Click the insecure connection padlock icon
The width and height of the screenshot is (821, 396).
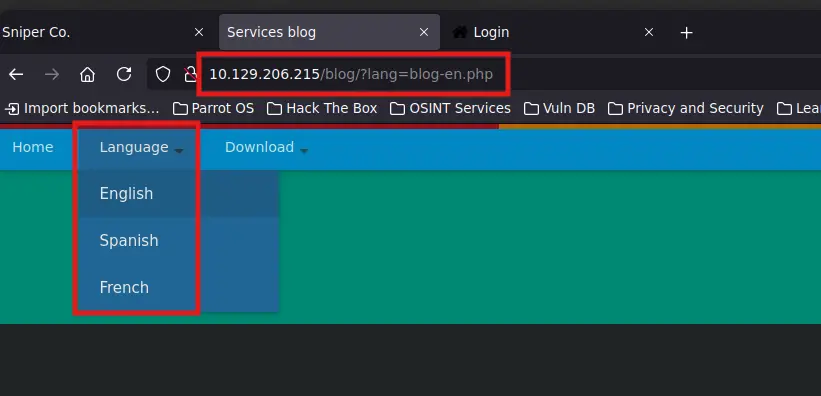191,74
